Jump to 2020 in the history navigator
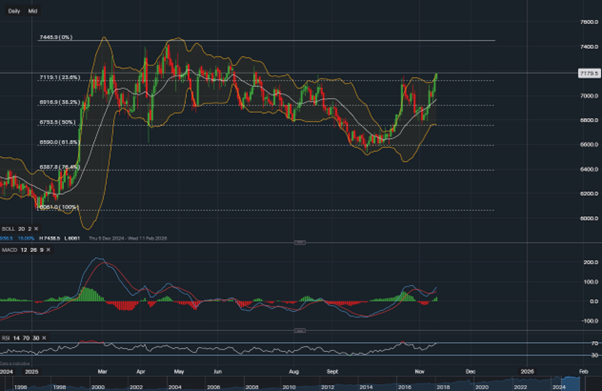The width and height of the screenshot is (602, 391). coord(482,387)
